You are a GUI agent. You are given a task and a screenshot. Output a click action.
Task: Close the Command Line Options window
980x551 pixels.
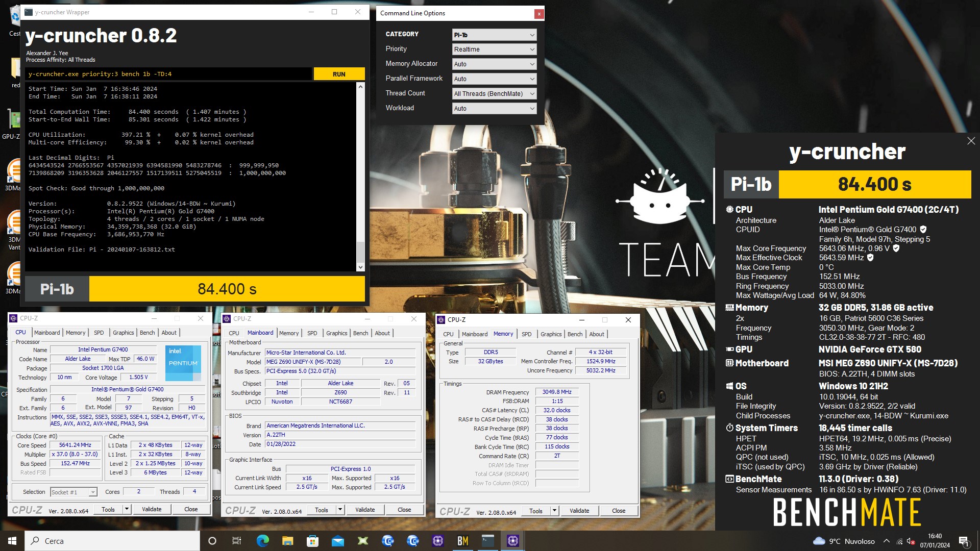538,14
